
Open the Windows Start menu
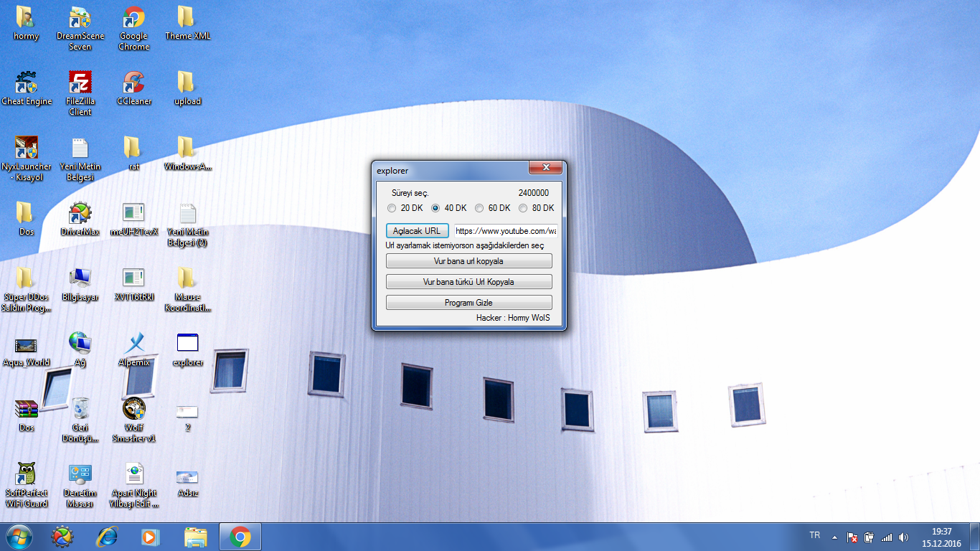pos(19,537)
